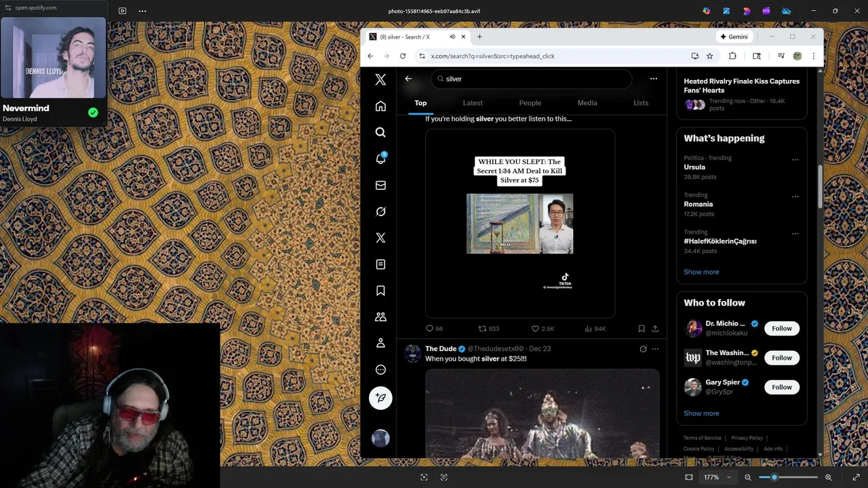This screenshot has height=488, width=868.
Task: Follow Gary Spier
Action: (x=782, y=387)
